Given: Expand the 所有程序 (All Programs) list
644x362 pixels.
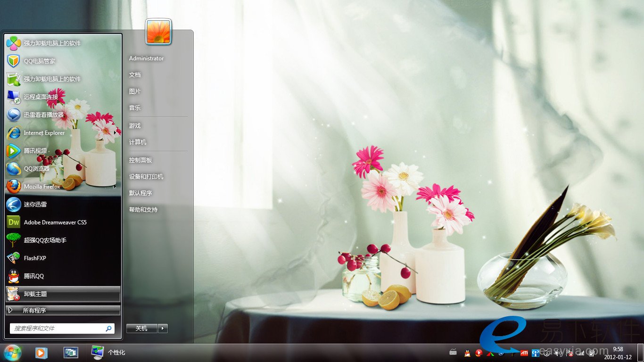Looking at the screenshot, I should coord(63,310).
